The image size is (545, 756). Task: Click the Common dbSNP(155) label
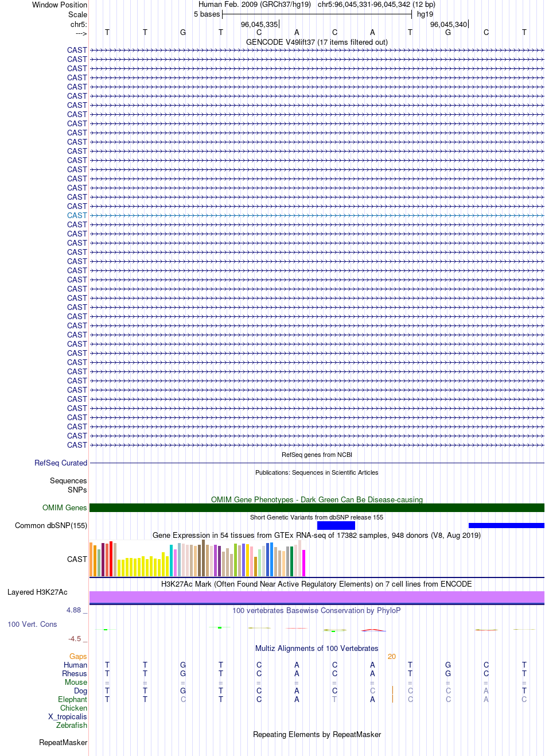point(51,525)
